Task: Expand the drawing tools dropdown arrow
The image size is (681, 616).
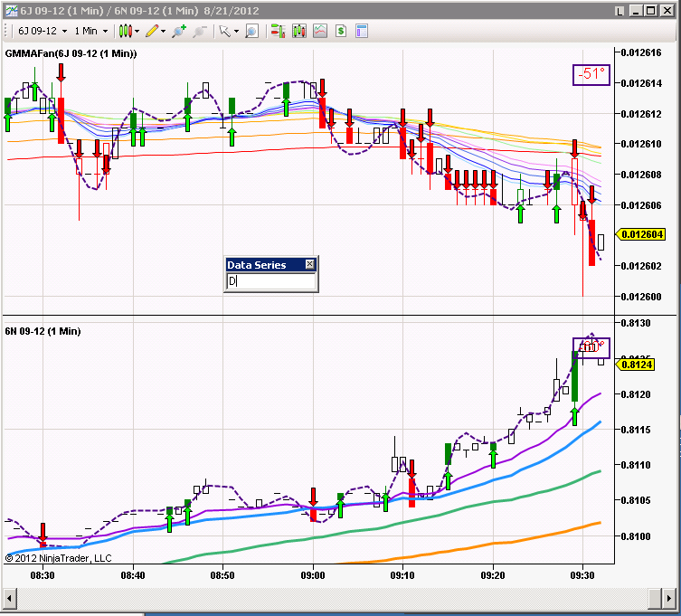Action: pos(164,32)
